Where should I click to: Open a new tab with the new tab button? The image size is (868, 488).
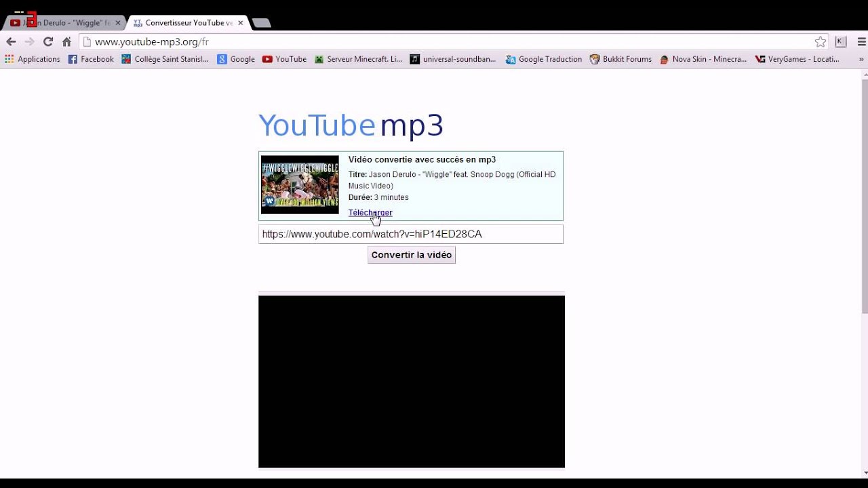pyautogui.click(x=261, y=23)
